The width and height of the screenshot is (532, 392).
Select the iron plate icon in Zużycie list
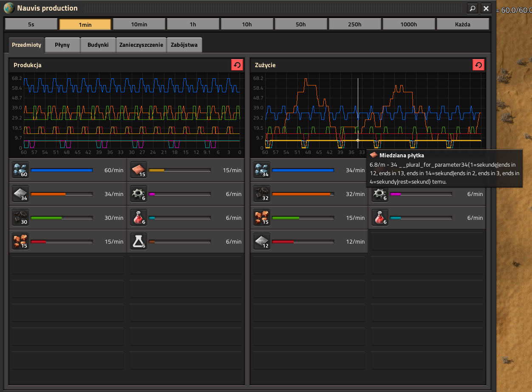point(262,241)
